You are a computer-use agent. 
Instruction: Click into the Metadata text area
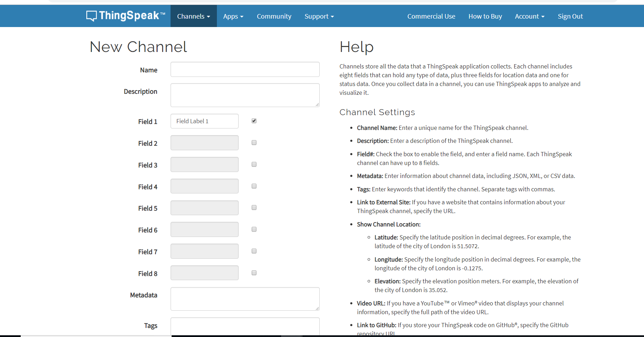(x=245, y=299)
